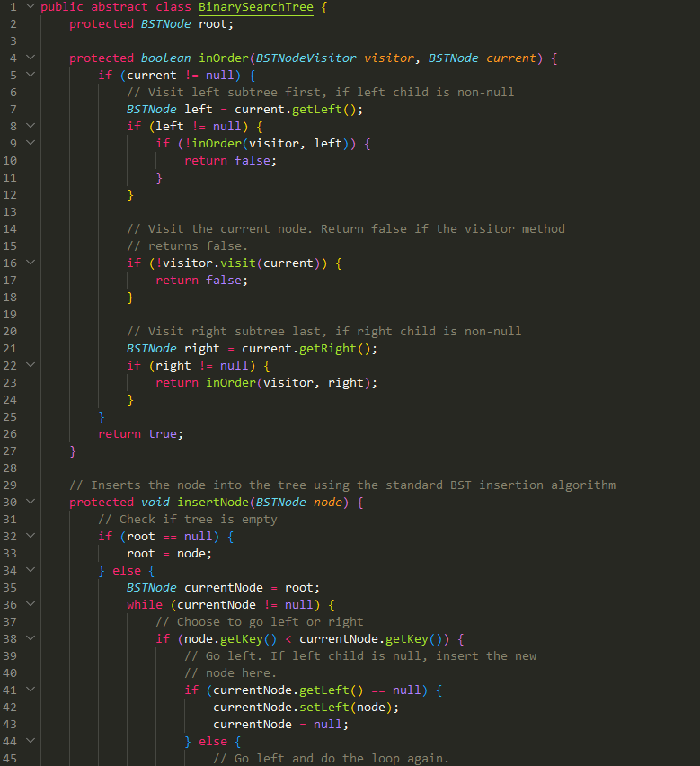Click the 'root' field on line 2
700x766 pixels.
[213, 24]
